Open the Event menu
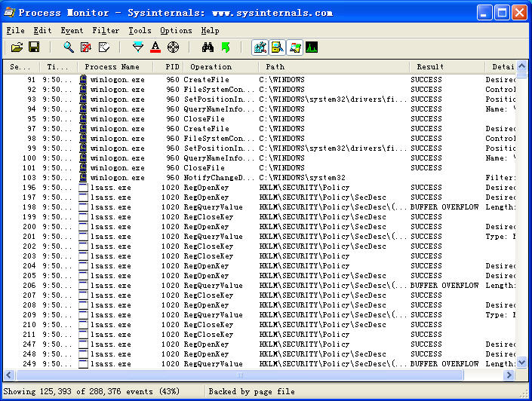This screenshot has height=401, width=532. click(x=72, y=30)
